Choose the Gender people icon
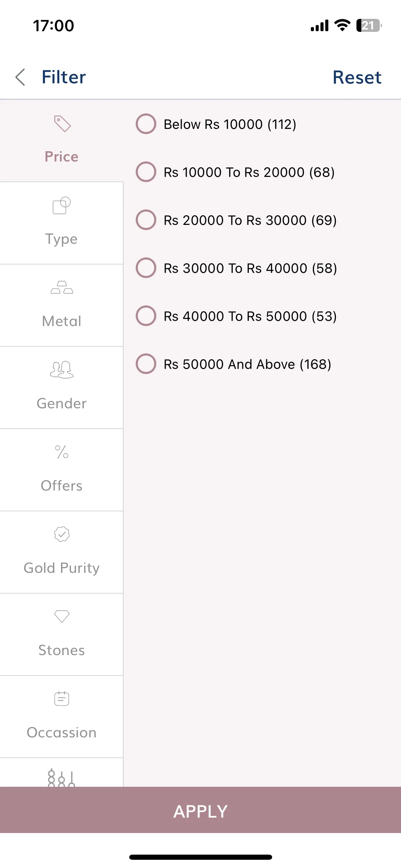 pyautogui.click(x=62, y=370)
